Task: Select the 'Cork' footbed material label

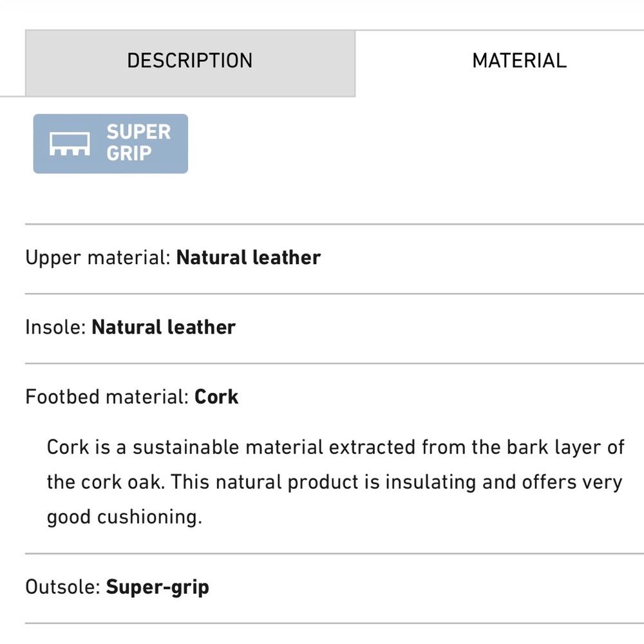Action: (216, 397)
